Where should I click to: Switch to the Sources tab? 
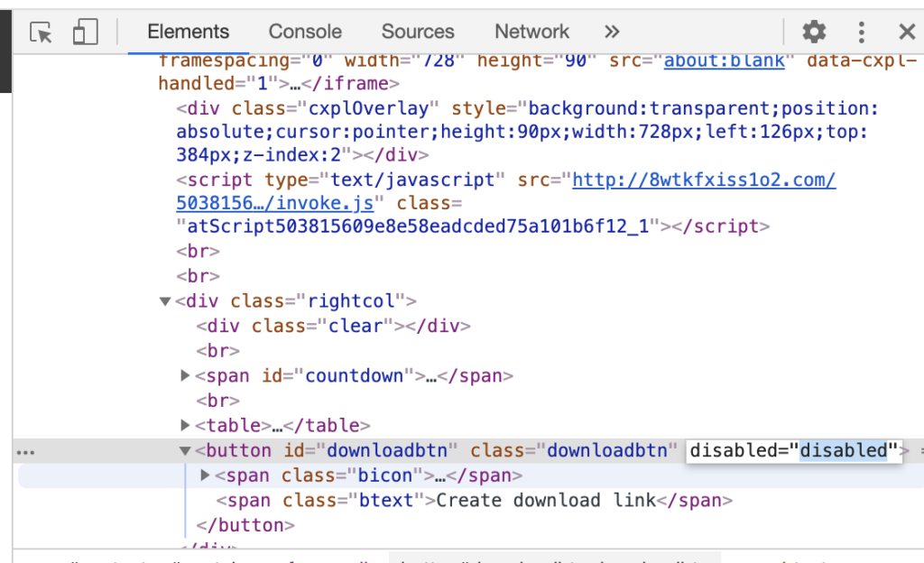[x=418, y=32]
